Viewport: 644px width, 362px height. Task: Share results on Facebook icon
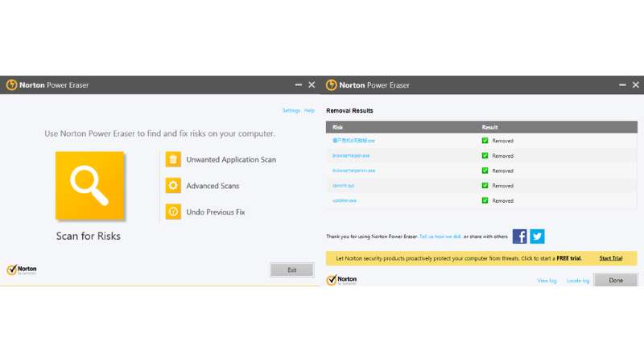pos(519,237)
